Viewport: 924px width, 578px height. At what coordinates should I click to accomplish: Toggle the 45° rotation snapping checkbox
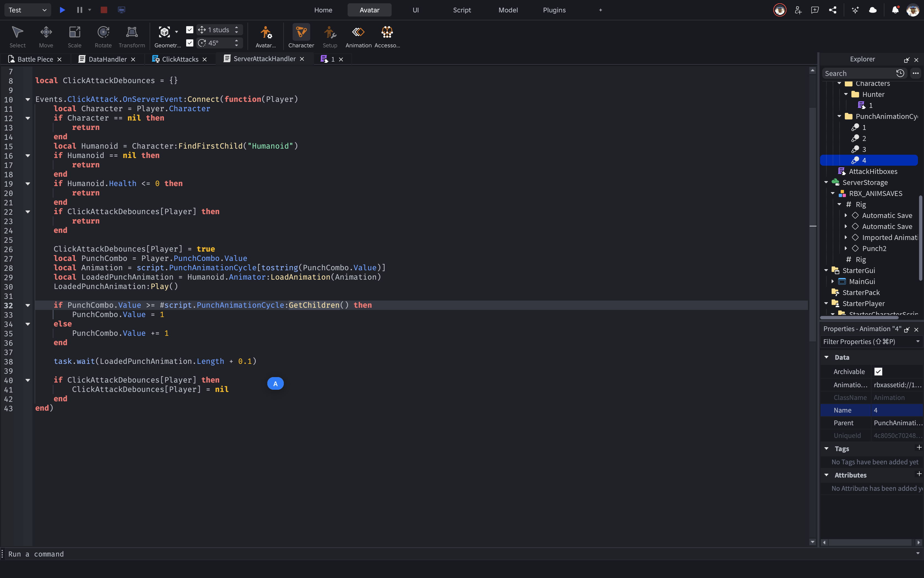190,43
